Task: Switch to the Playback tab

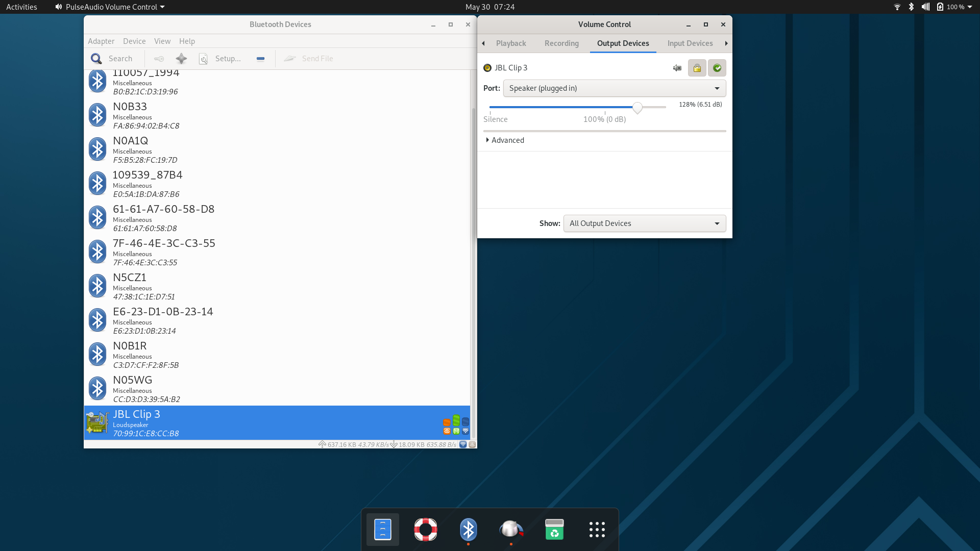Action: coord(511,43)
